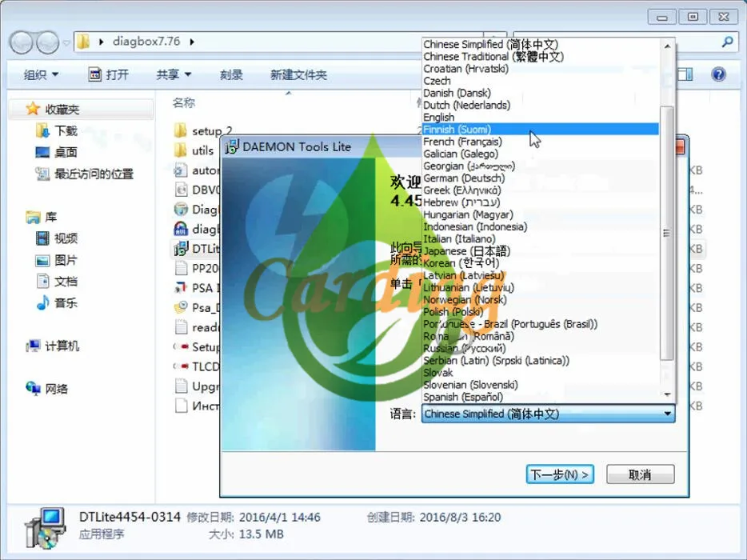Image resolution: width=747 pixels, height=560 pixels.
Task: Click 新建文件夹 new folder button
Action: pos(298,75)
